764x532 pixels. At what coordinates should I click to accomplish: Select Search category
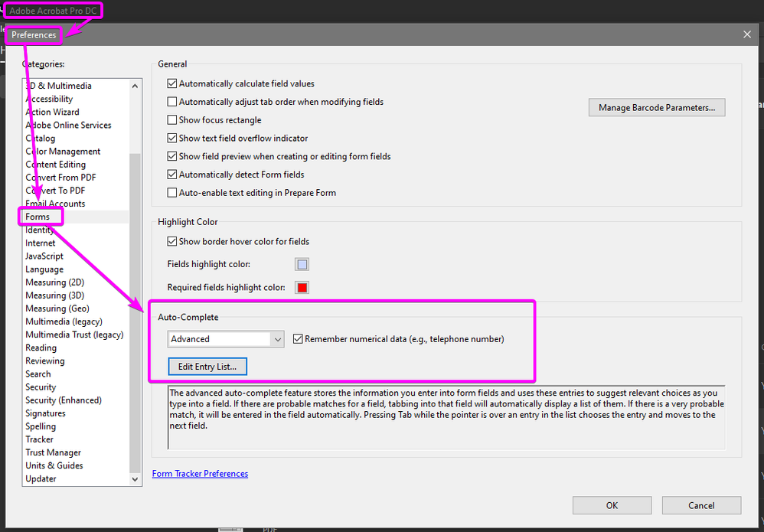(38, 374)
